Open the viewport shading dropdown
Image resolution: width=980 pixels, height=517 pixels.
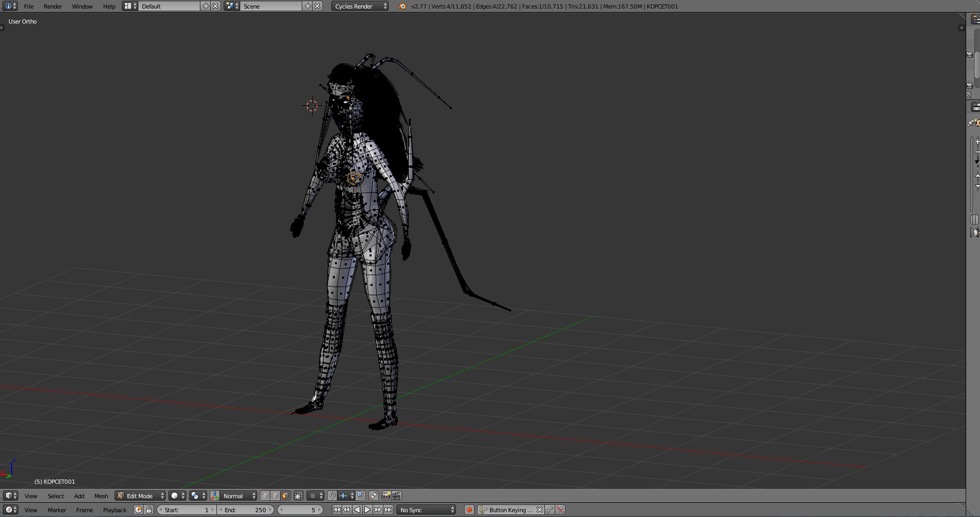click(178, 496)
